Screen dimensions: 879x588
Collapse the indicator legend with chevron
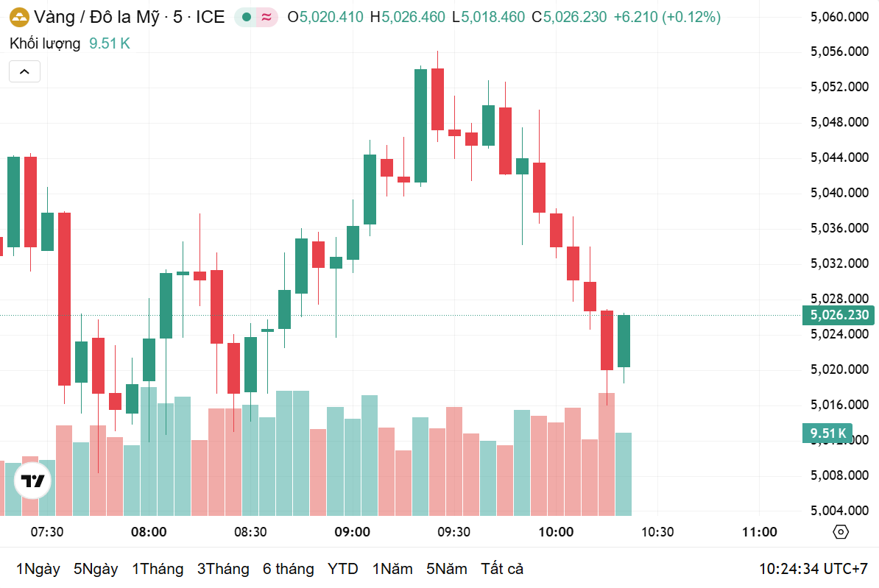[x=24, y=71]
